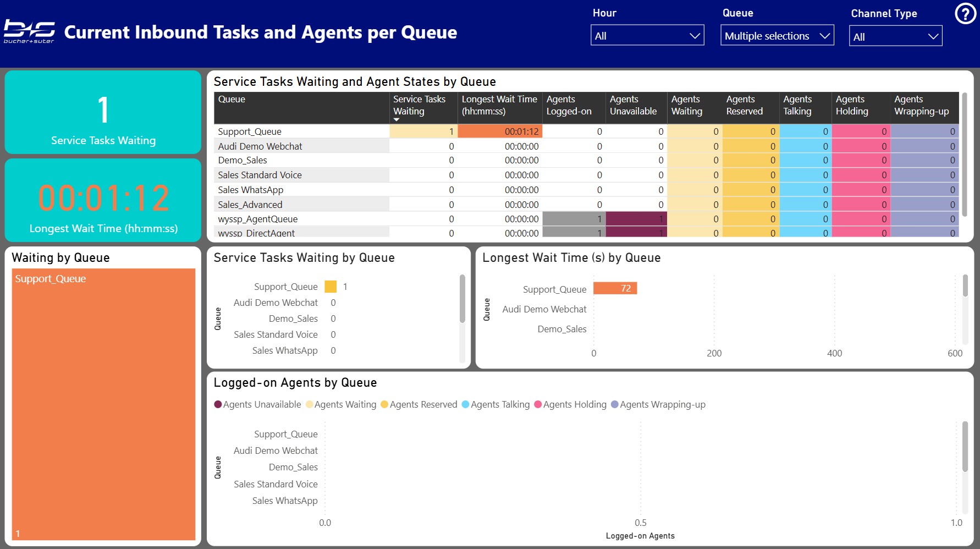
Task: Toggle the Agents Waiting series in the legend
Action: 309,404
